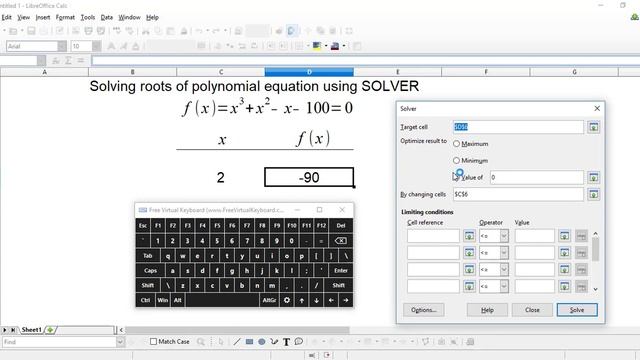This screenshot has width=640, height=360.
Task: Select the Value of radio button
Action: pyautogui.click(x=457, y=177)
